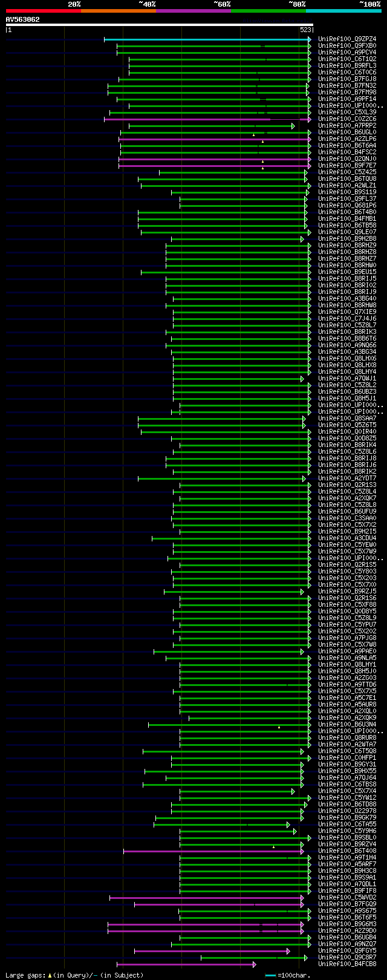Open hit UniRef100_Q9C8R7
The image size is (387, 980).
347,958
